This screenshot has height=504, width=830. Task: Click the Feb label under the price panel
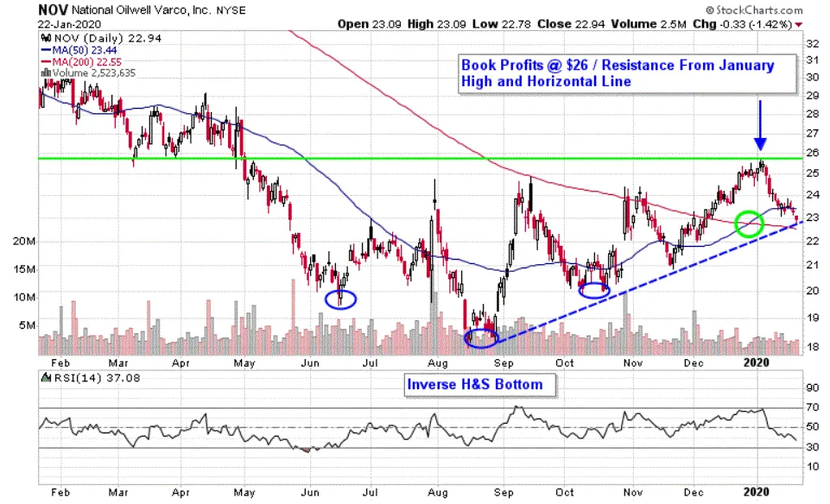(x=60, y=362)
